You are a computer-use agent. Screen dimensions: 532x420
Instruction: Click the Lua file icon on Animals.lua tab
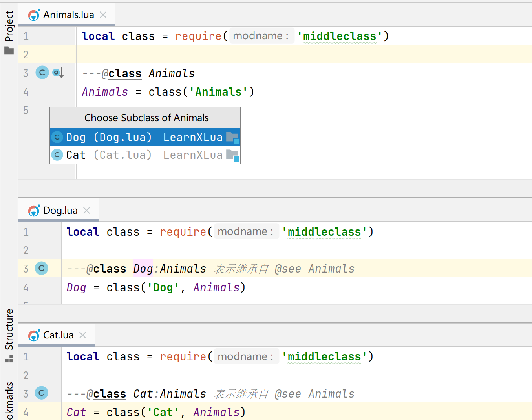click(x=34, y=15)
